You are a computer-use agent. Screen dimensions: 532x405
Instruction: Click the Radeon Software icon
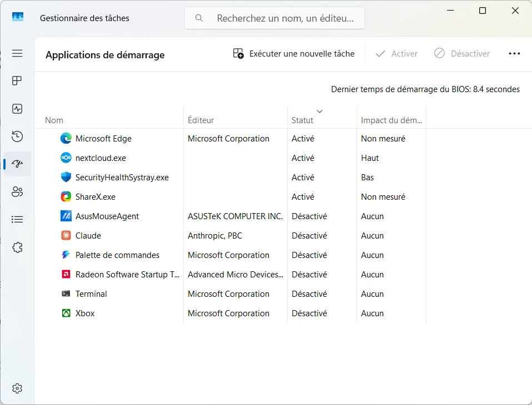(66, 274)
